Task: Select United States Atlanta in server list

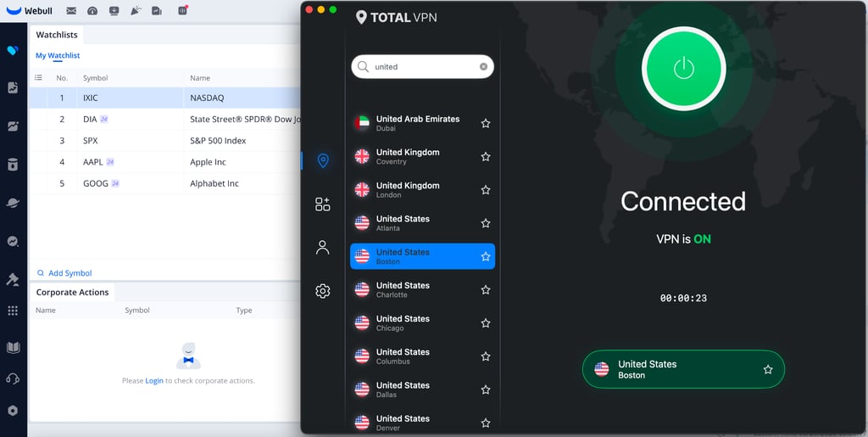Action: click(422, 223)
